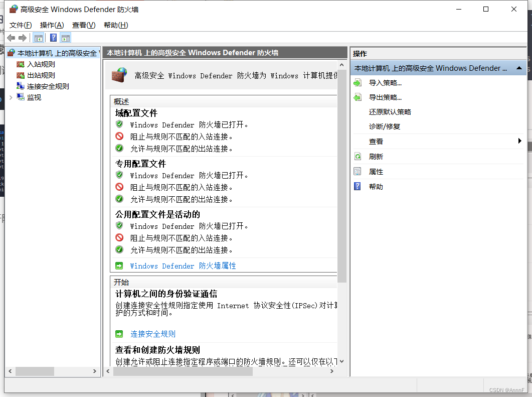Open the 查看 submenu arrow in actions
532x397 pixels.
[520, 141]
